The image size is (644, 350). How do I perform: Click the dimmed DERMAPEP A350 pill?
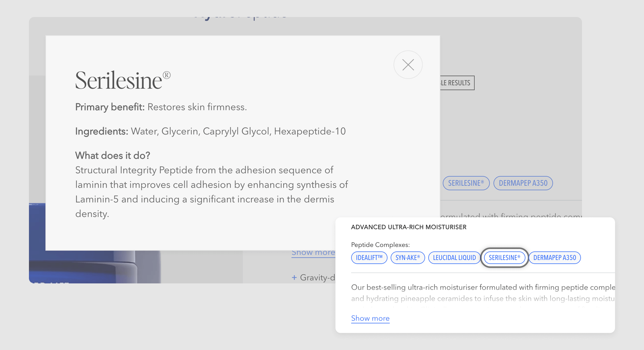coord(523,183)
